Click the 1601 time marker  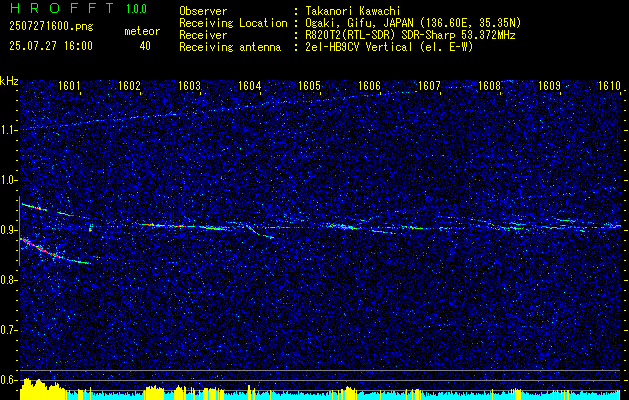(x=68, y=85)
